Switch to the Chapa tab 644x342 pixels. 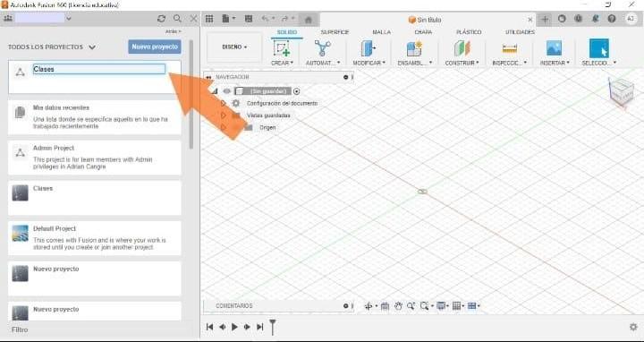click(422, 32)
